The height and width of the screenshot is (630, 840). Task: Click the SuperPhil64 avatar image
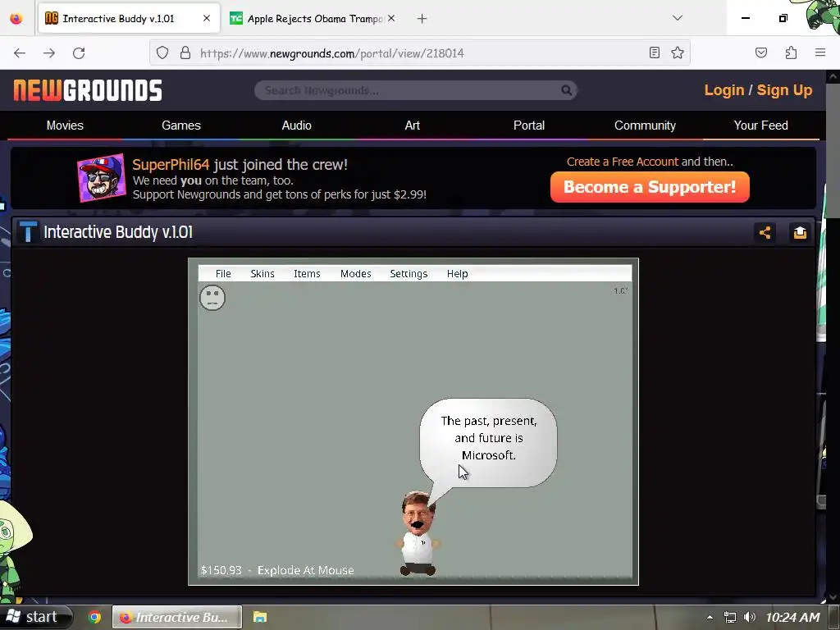tap(102, 178)
